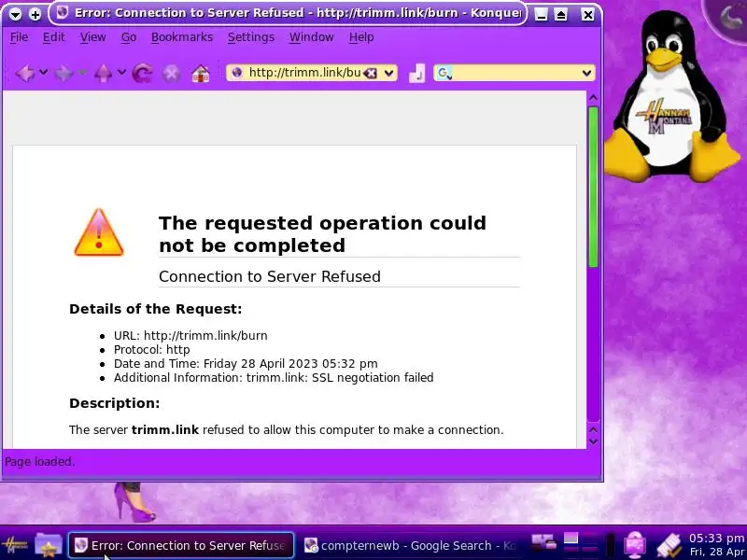747x560 pixels.
Task: Expand the Forward history dropdown arrow
Action: coord(82,73)
